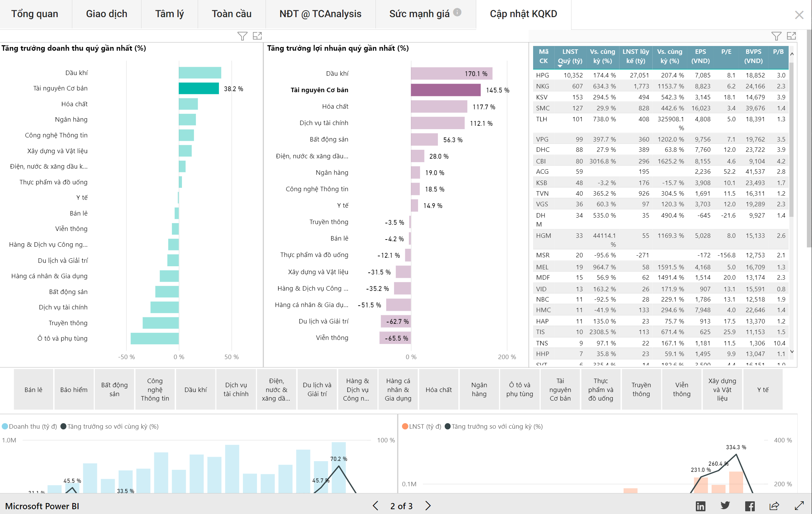Click Dầu khí bar in revenue chart

200,73
